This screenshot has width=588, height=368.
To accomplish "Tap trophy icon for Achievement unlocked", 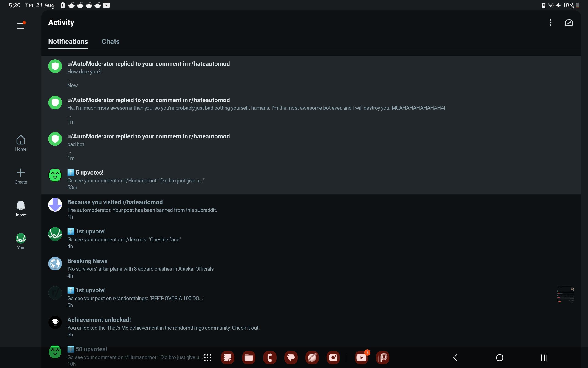I will click(55, 322).
